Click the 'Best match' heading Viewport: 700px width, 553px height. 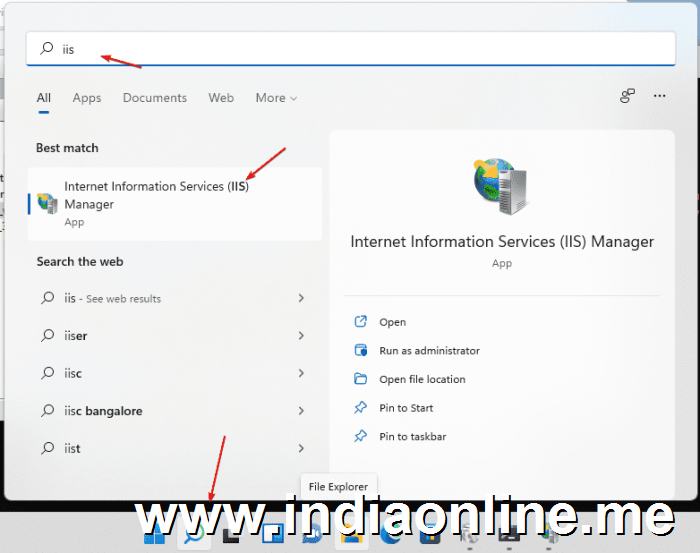pos(67,148)
